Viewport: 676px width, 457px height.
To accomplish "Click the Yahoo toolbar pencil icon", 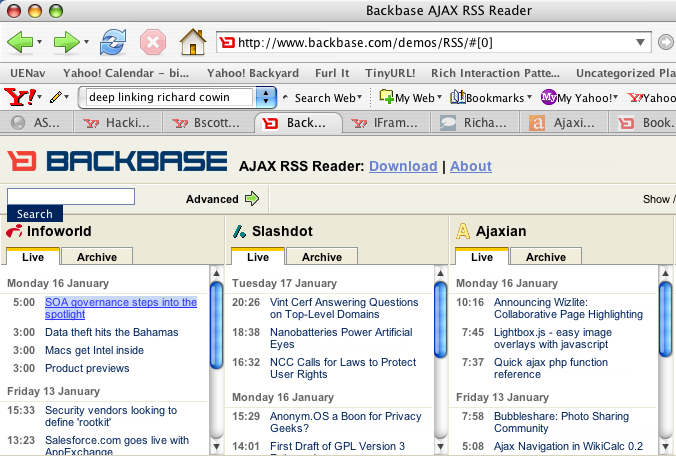I will pyautogui.click(x=59, y=97).
